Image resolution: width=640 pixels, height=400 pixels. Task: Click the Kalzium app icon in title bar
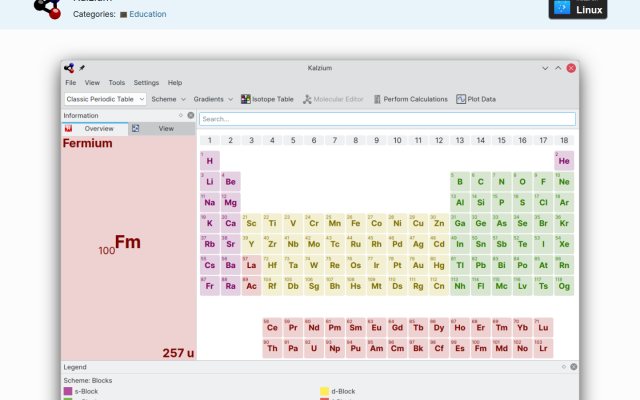tap(69, 68)
